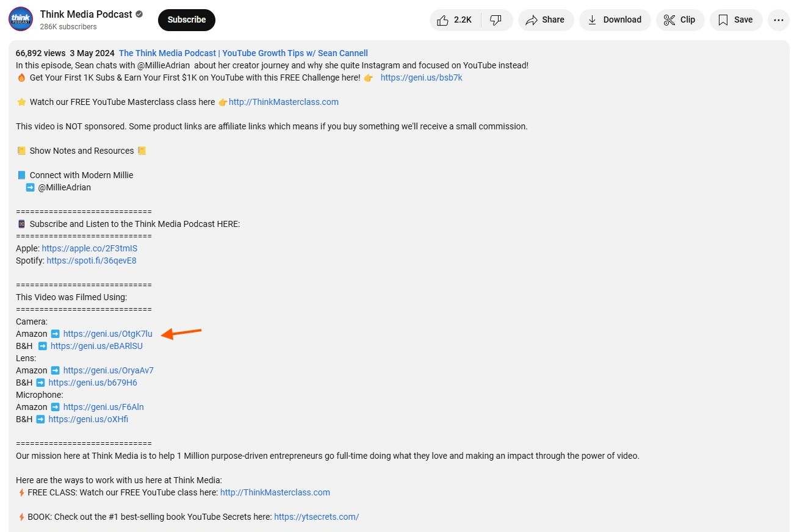Open Spotify link spoti.fi/36qevE8
Image resolution: width=797 pixels, height=532 pixels.
(x=92, y=261)
